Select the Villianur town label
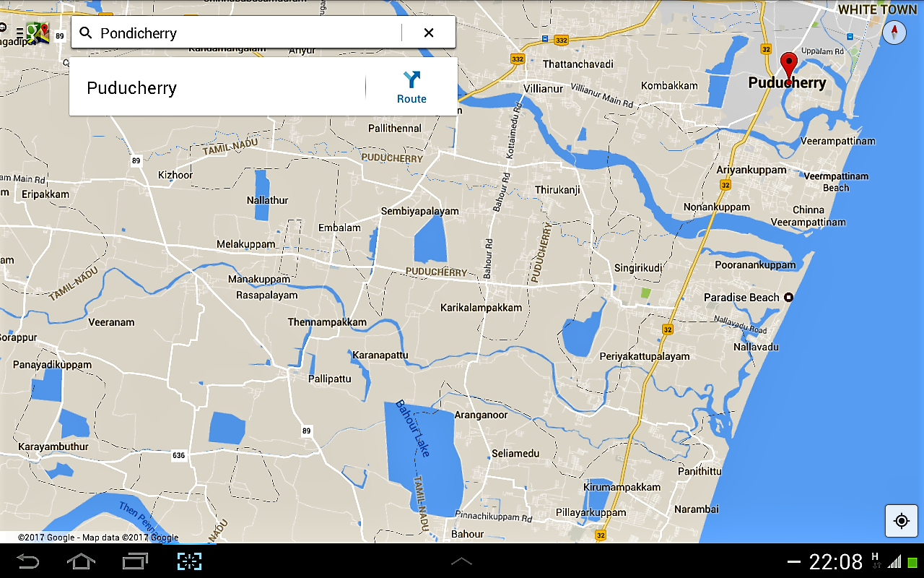The height and width of the screenshot is (578, 924). click(x=543, y=88)
